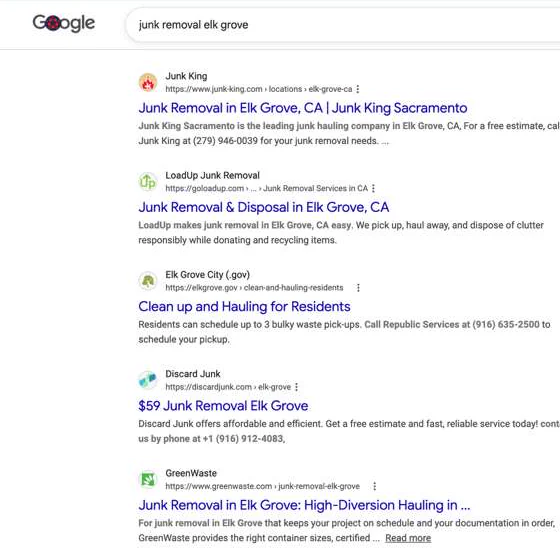
Task: Open the three-dot menu for elkgrove.gov result
Action: point(358,288)
